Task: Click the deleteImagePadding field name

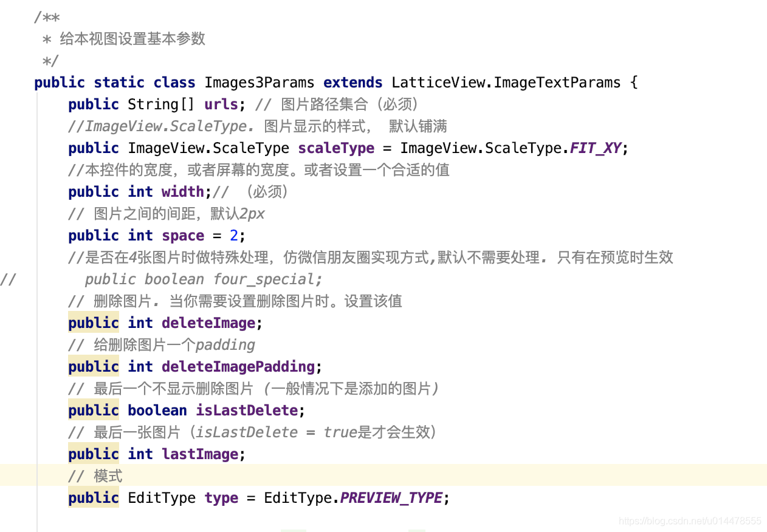Action: (238, 367)
